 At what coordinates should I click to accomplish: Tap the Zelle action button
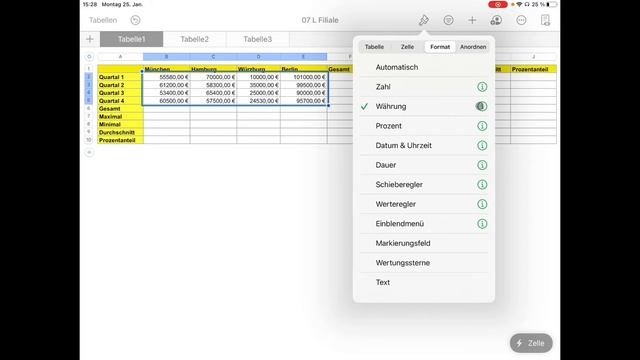(531, 343)
